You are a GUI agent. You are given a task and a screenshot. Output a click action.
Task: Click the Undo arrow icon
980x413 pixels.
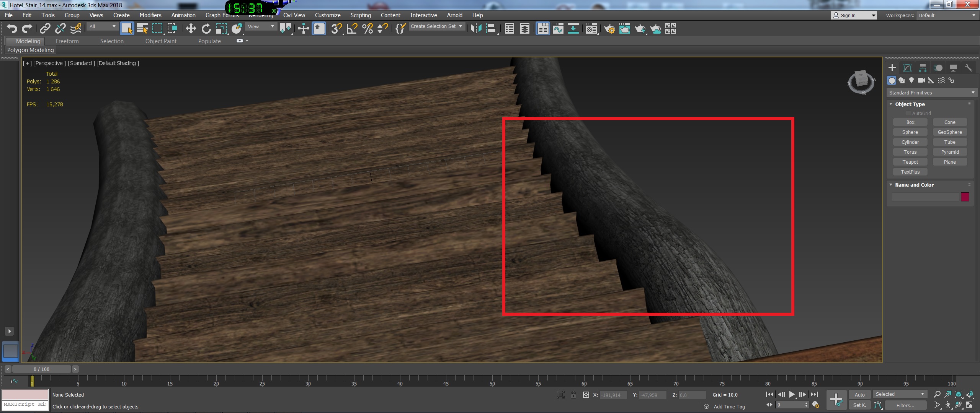(x=12, y=29)
